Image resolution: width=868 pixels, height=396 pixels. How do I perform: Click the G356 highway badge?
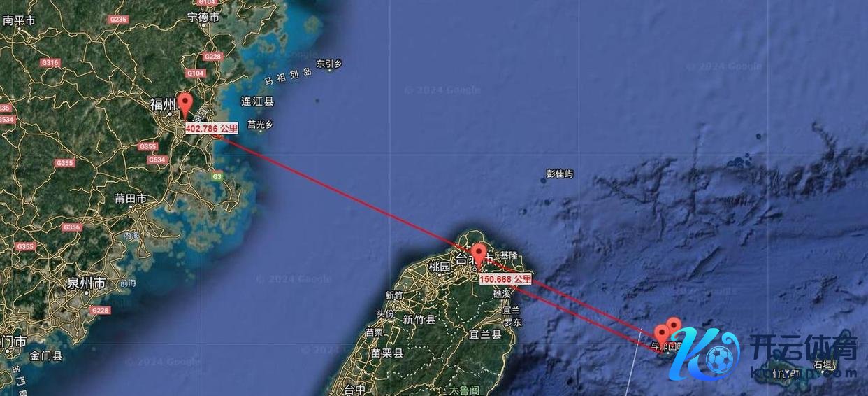71,227
